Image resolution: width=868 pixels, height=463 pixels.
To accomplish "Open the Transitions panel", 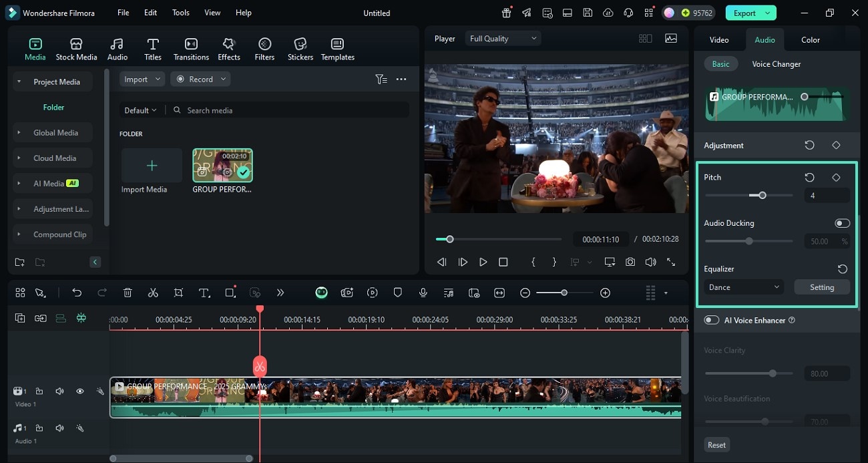I will pos(191,49).
